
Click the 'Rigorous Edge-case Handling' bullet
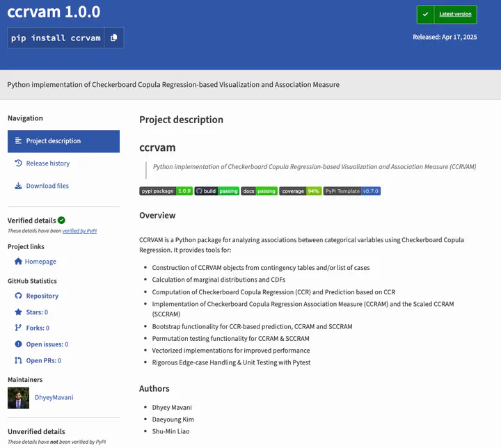(x=231, y=362)
